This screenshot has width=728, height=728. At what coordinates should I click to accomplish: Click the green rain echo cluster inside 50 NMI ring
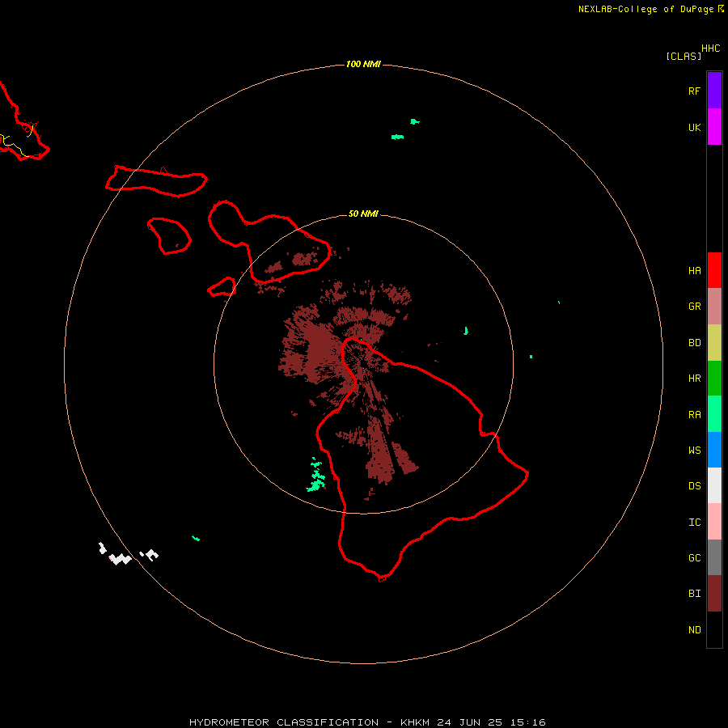coord(316,475)
